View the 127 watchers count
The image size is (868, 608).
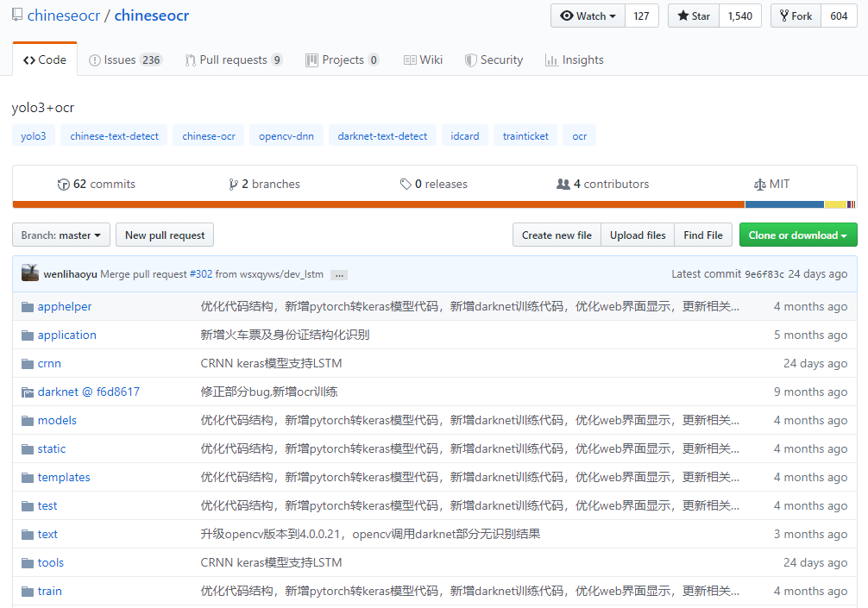pos(642,16)
